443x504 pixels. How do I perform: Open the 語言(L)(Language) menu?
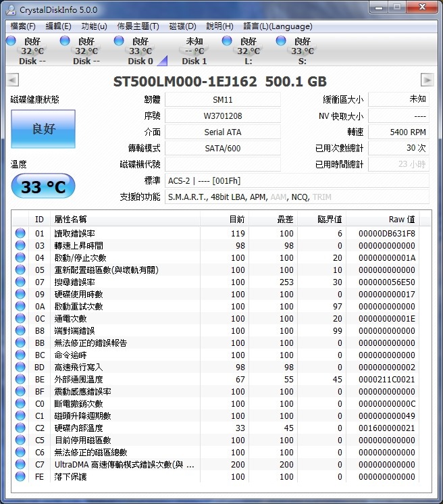(278, 26)
